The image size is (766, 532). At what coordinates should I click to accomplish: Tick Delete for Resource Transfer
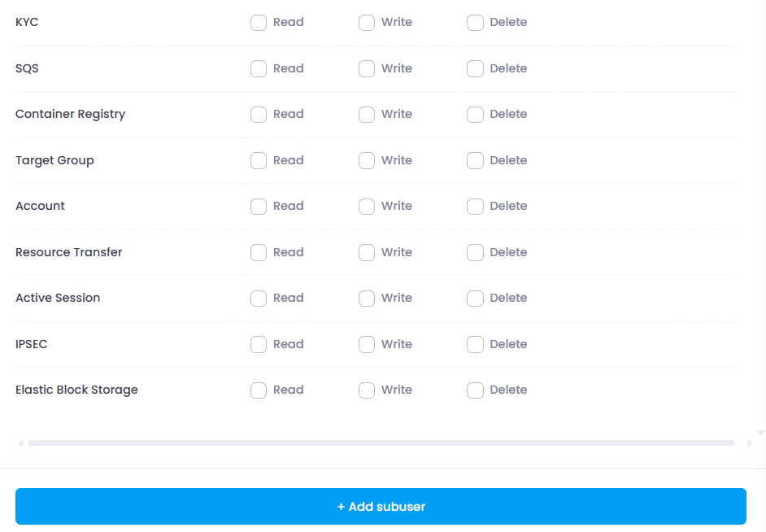[475, 252]
